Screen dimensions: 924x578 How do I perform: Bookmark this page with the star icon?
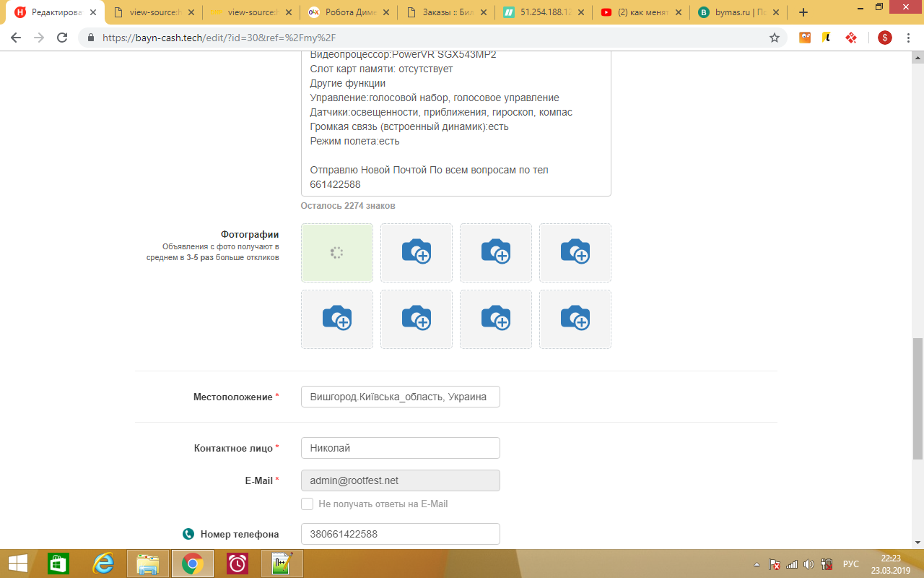point(775,38)
